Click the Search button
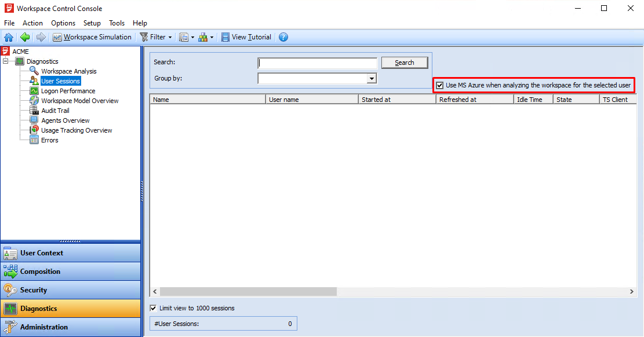644x337 pixels. point(405,63)
